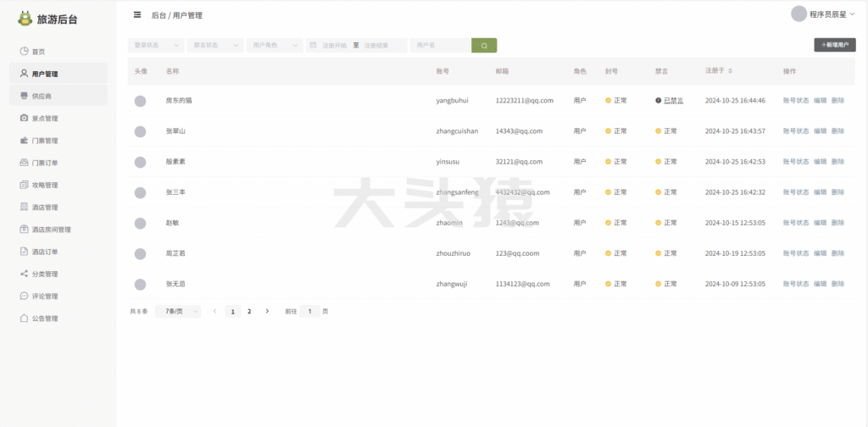Select page 1 in pagination
Viewport: 868px width, 427px height.
point(232,312)
